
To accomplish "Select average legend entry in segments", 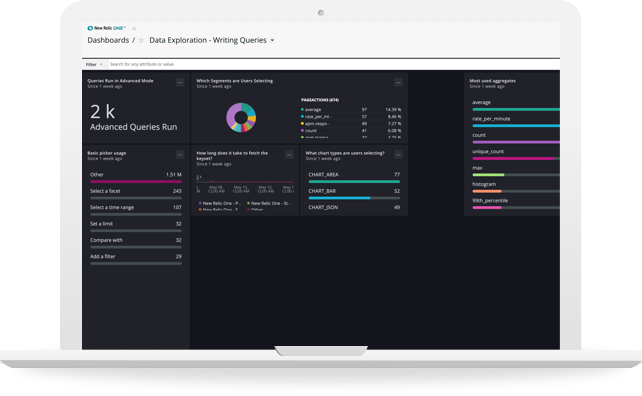I will coord(351,110).
